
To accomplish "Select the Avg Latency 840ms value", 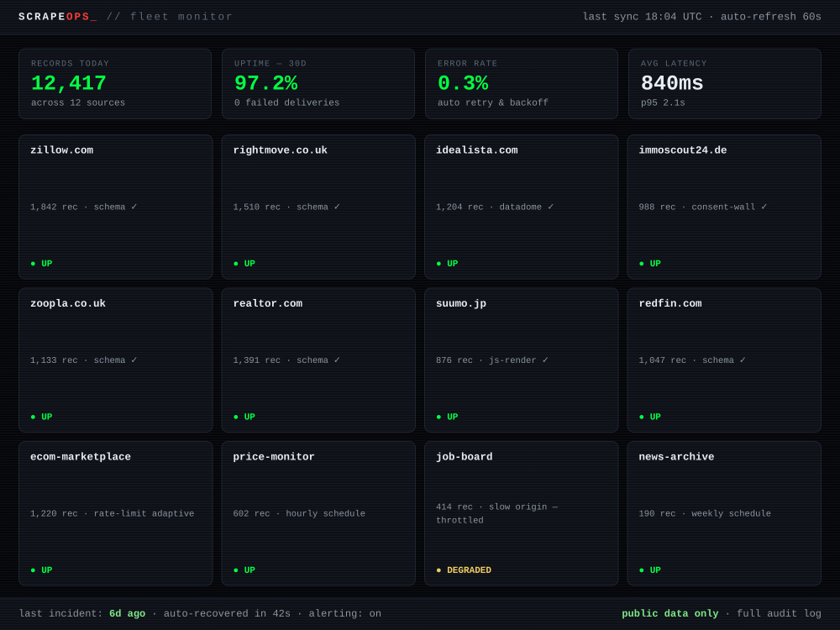I will pos(672,83).
